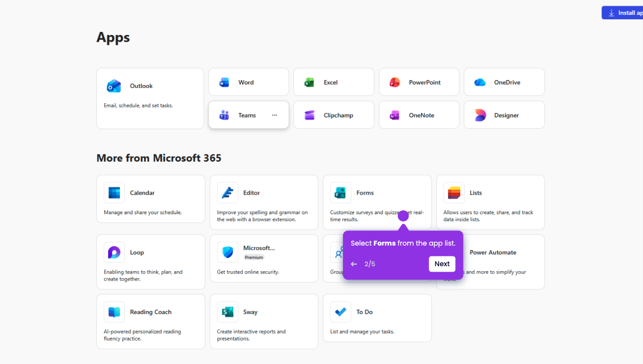Select the Teams icon
This screenshot has width=643, height=364.
pos(224,115)
